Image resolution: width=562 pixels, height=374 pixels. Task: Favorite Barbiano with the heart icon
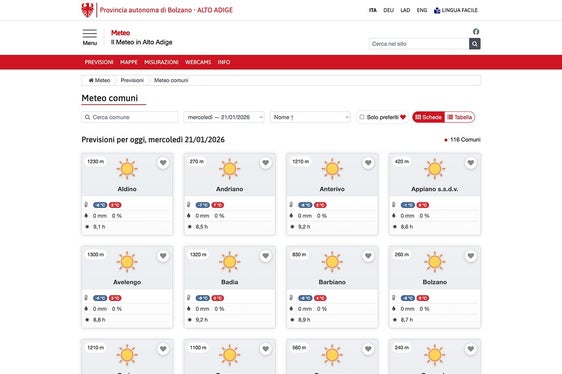368,256
